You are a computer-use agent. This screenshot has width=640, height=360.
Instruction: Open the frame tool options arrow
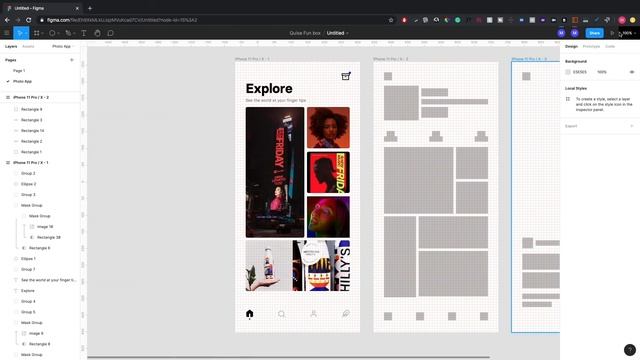pos(42,33)
